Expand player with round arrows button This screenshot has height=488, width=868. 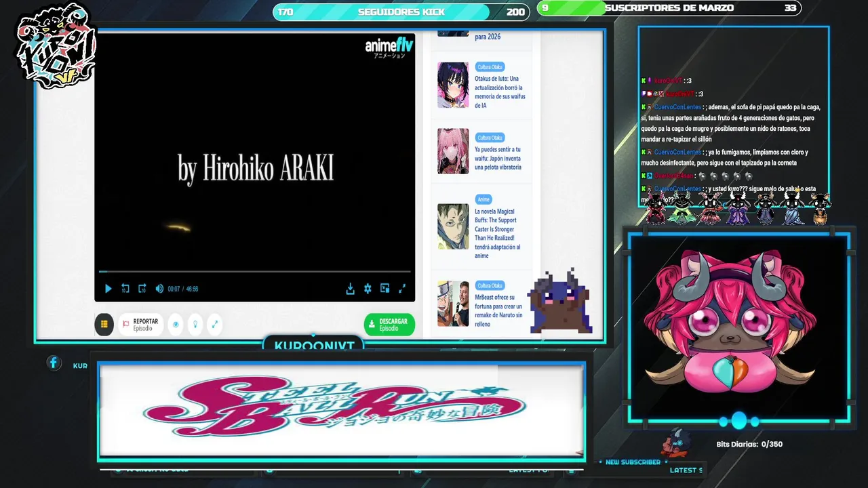[214, 325]
